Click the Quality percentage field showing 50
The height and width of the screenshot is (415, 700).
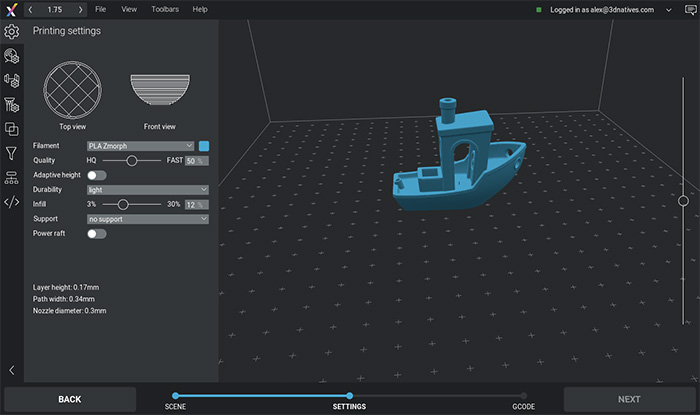[x=197, y=161]
